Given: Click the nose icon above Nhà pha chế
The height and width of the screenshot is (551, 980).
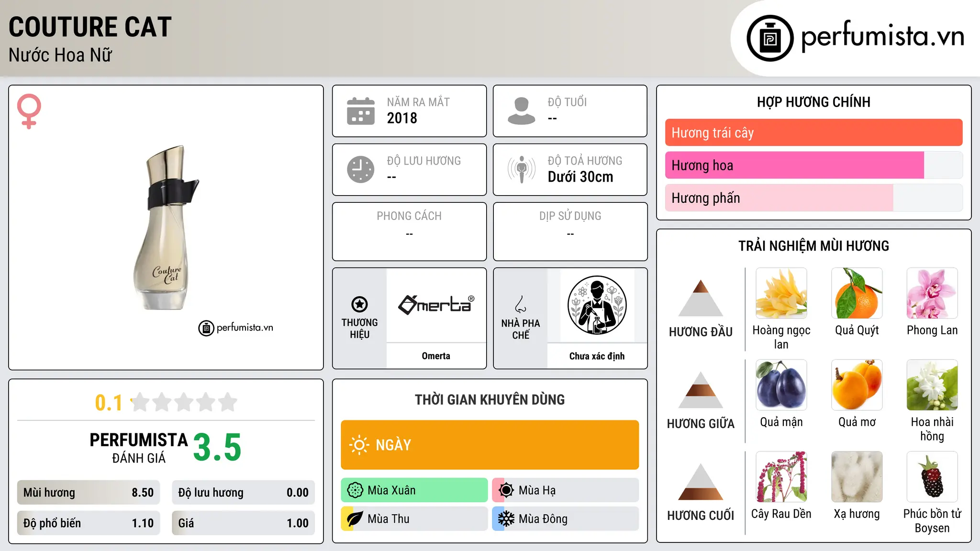Looking at the screenshot, I should tap(521, 304).
